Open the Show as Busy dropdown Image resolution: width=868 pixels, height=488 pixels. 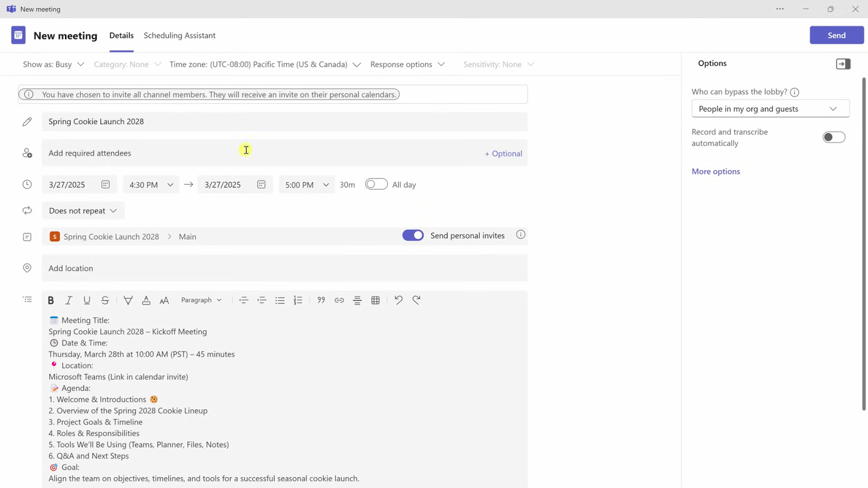tap(54, 64)
